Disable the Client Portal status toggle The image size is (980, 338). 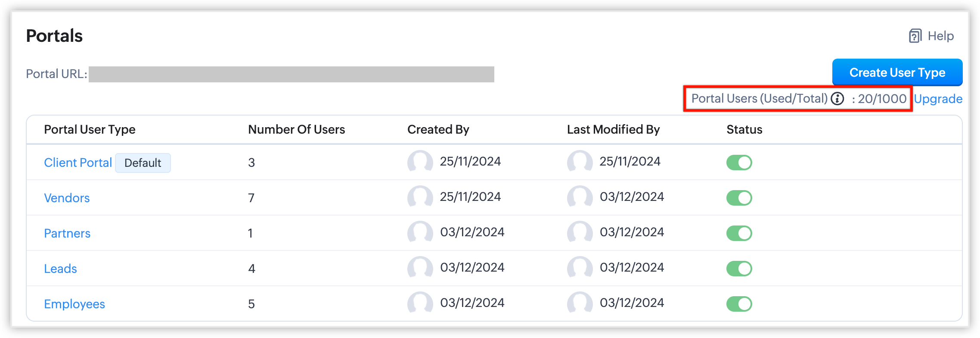(x=739, y=163)
